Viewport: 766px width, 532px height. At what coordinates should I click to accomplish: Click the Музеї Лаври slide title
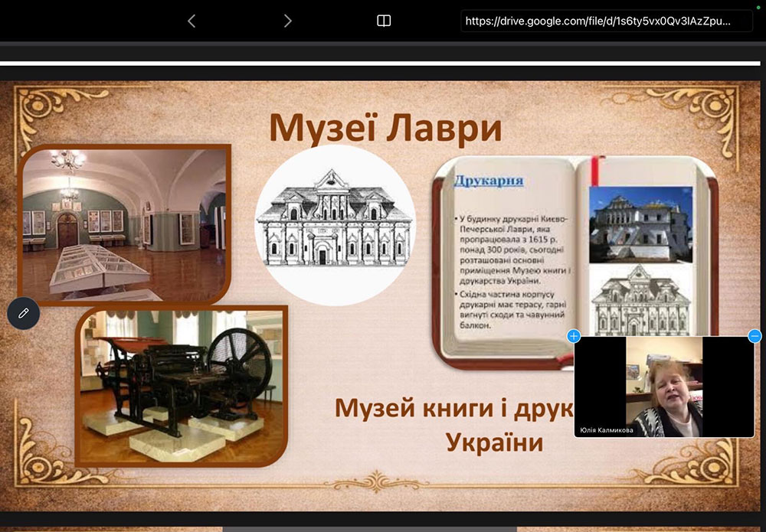click(x=385, y=128)
